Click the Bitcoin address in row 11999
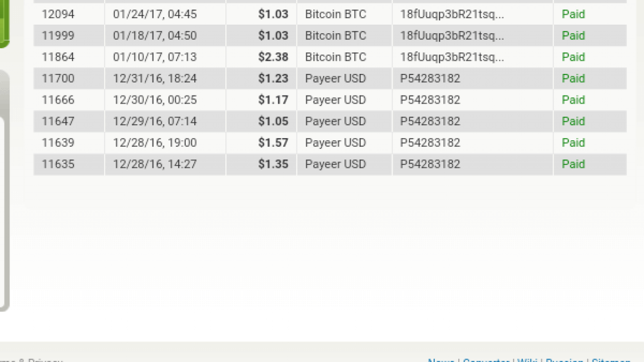Image resolution: width=644 pixels, height=362 pixels. click(x=452, y=36)
